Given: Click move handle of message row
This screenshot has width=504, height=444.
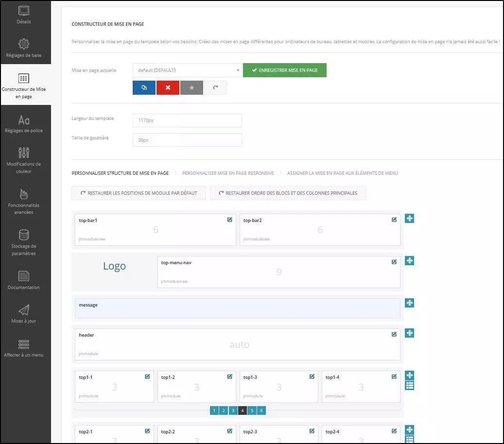Looking at the screenshot, I should click(410, 303).
